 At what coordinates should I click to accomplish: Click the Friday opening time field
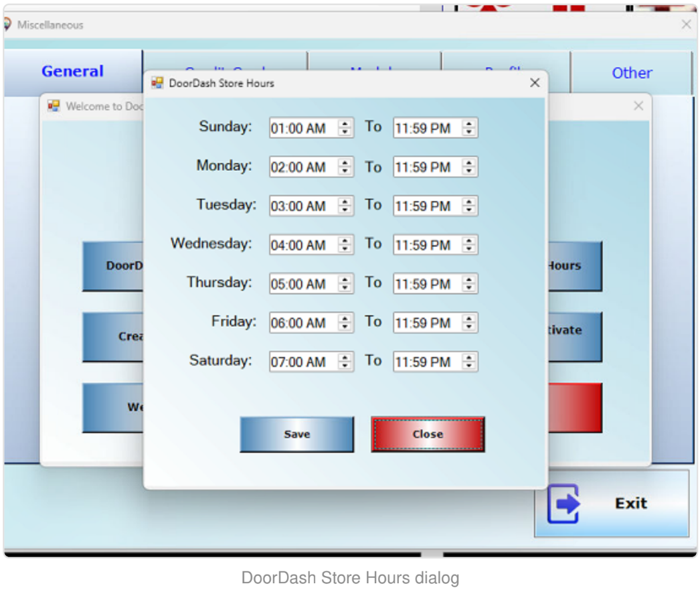[311, 322]
